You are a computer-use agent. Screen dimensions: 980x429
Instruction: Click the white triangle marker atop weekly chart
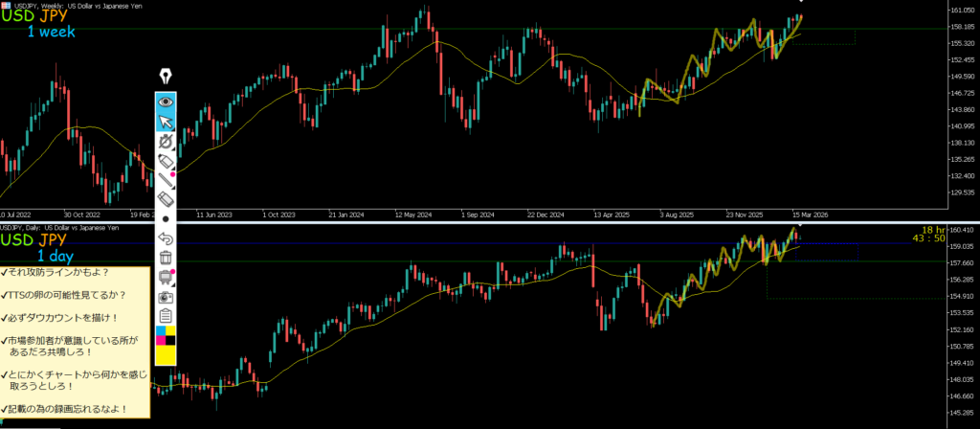point(802,1)
